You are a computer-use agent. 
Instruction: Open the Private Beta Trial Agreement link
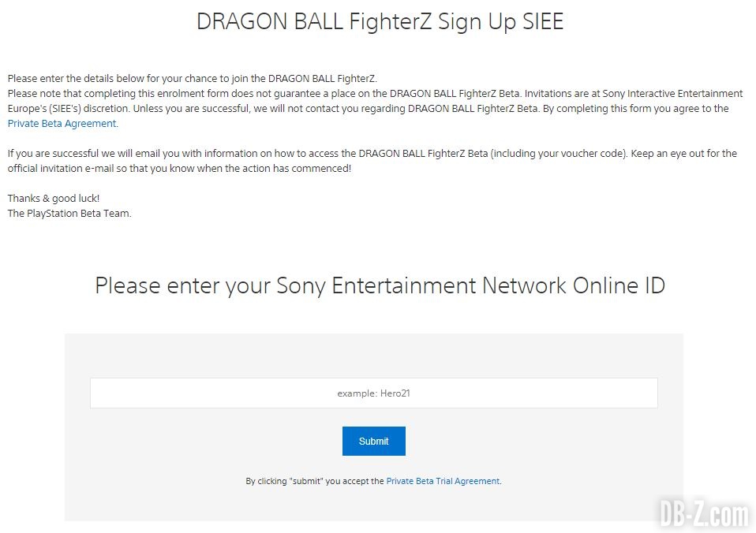click(x=443, y=481)
